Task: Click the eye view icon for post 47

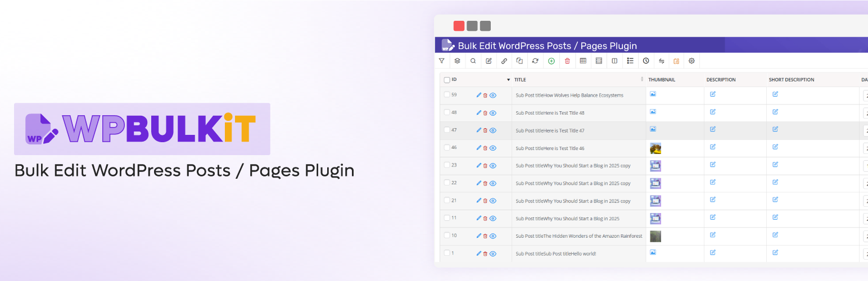Action: click(x=493, y=130)
